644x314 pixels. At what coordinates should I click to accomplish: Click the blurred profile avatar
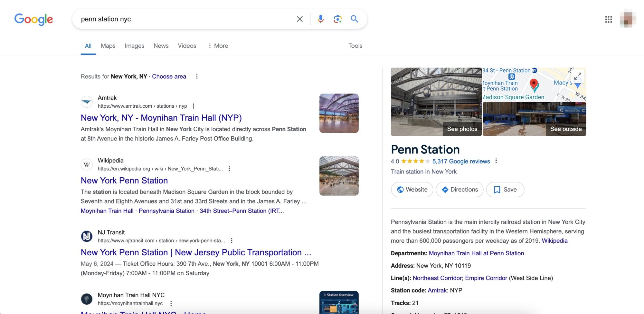pyautogui.click(x=626, y=19)
